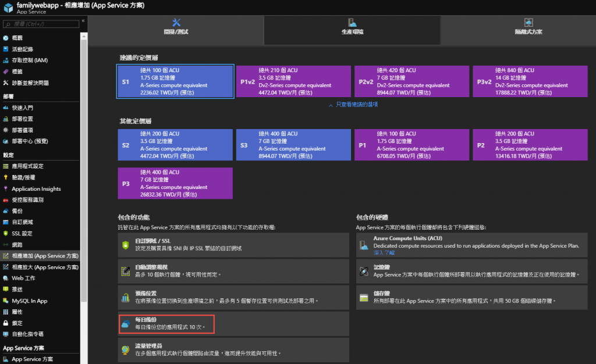
Task: Collapse sidebar with double-chevron arrow
Action: [x=83, y=22]
